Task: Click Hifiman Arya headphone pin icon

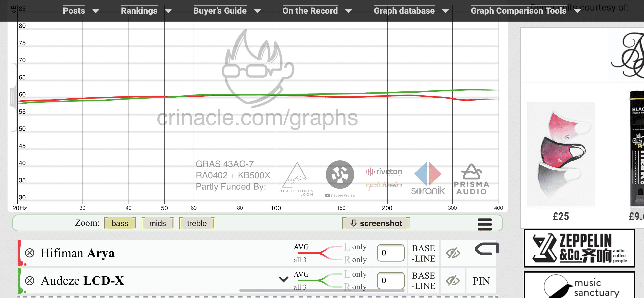Action: point(487,249)
